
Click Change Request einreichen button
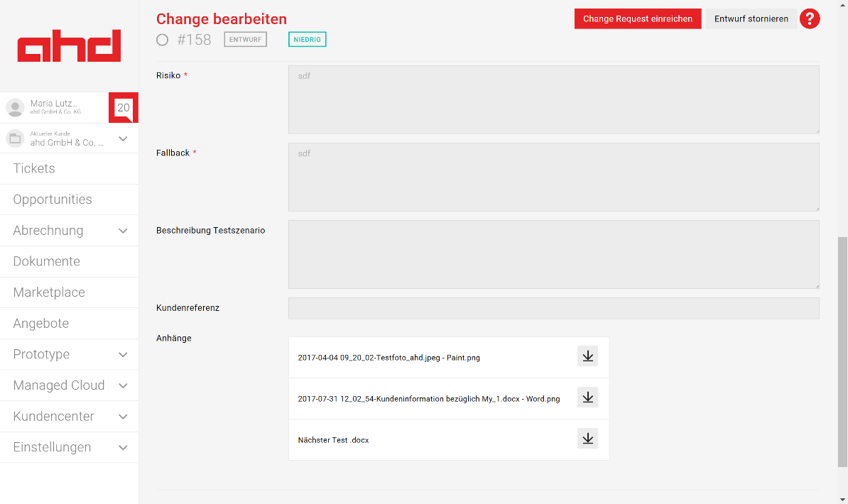coord(637,19)
